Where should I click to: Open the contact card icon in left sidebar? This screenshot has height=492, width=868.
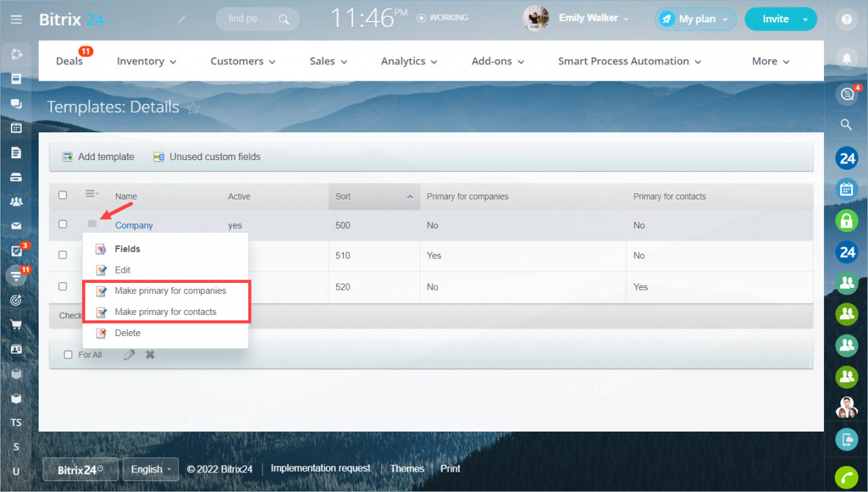(x=16, y=349)
